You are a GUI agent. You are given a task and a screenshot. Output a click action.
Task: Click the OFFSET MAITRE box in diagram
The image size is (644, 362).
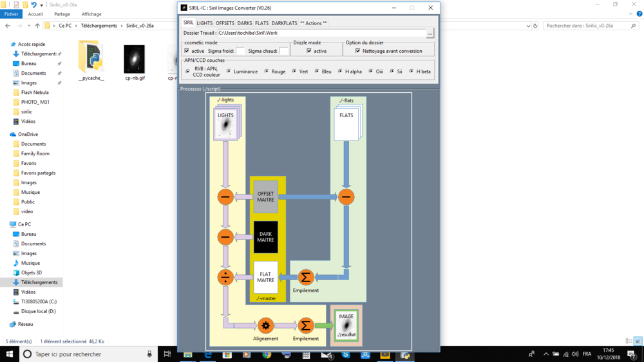[x=266, y=197]
